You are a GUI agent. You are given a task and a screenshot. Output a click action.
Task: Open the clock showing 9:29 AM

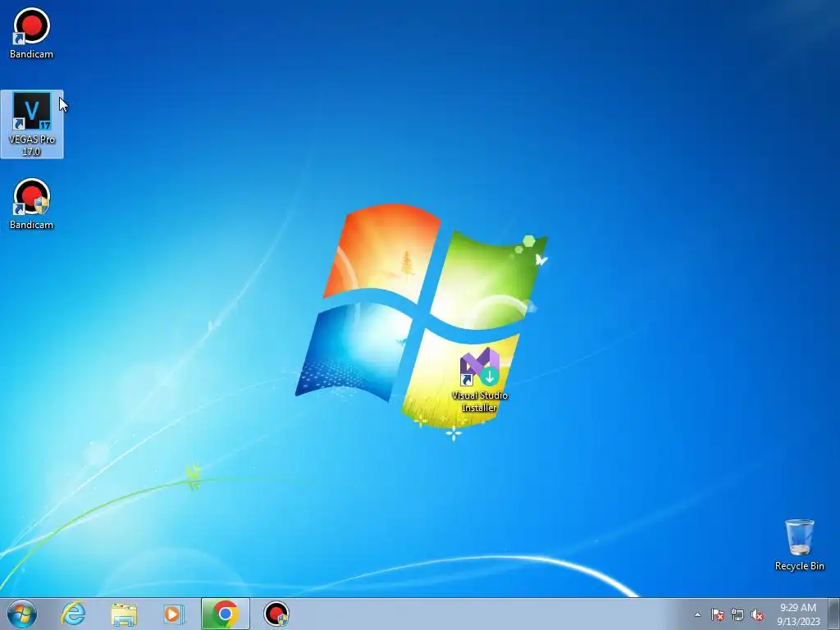798,614
